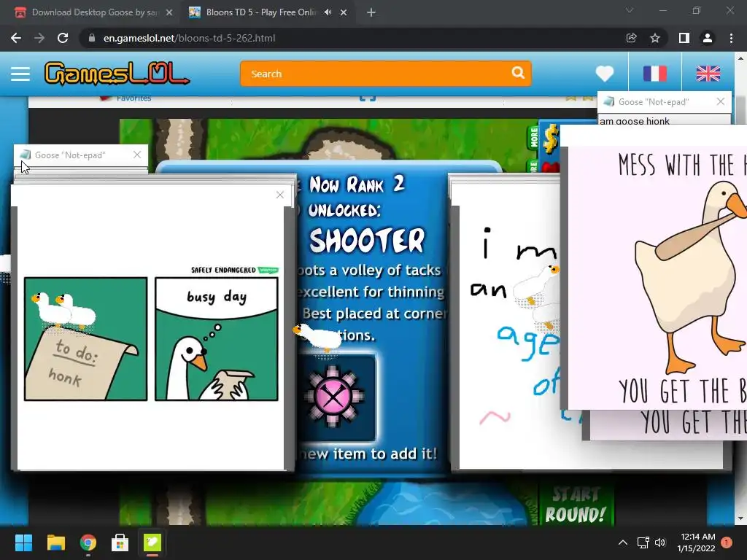747x560 pixels.
Task: Open Chrome from the taskbar
Action: pyautogui.click(x=88, y=542)
